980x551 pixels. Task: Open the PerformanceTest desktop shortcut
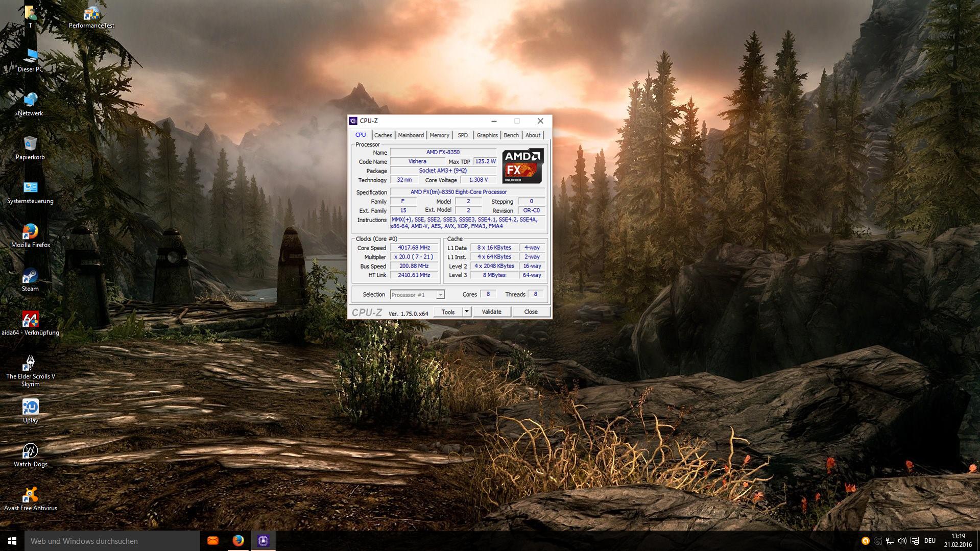(91, 17)
